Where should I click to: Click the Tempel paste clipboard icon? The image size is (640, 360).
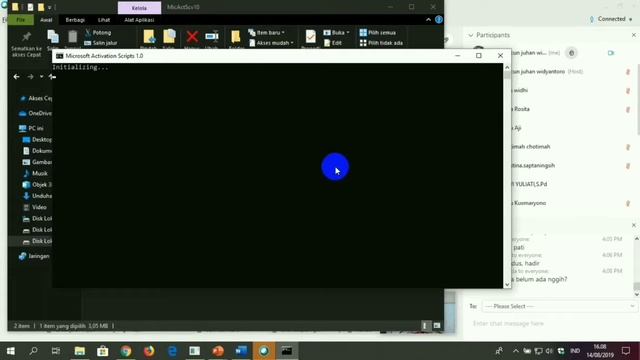pos(72,38)
